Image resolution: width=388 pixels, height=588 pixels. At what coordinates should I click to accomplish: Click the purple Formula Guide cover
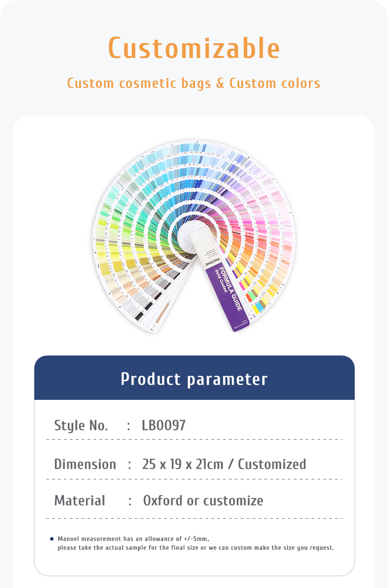(227, 297)
